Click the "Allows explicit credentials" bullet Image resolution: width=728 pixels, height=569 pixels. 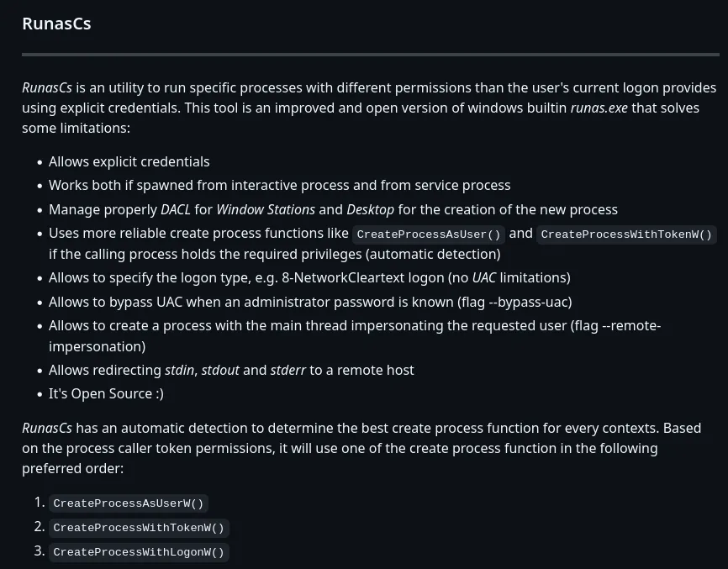point(129,161)
